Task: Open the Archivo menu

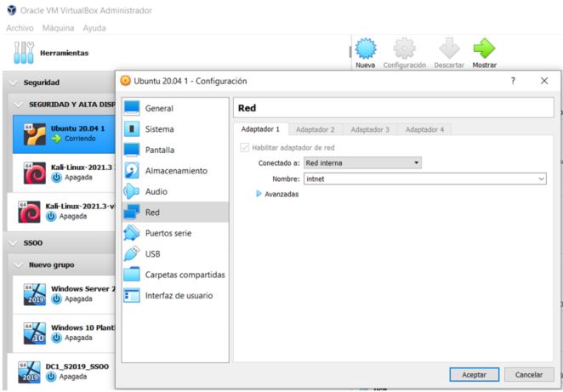Action: point(20,28)
